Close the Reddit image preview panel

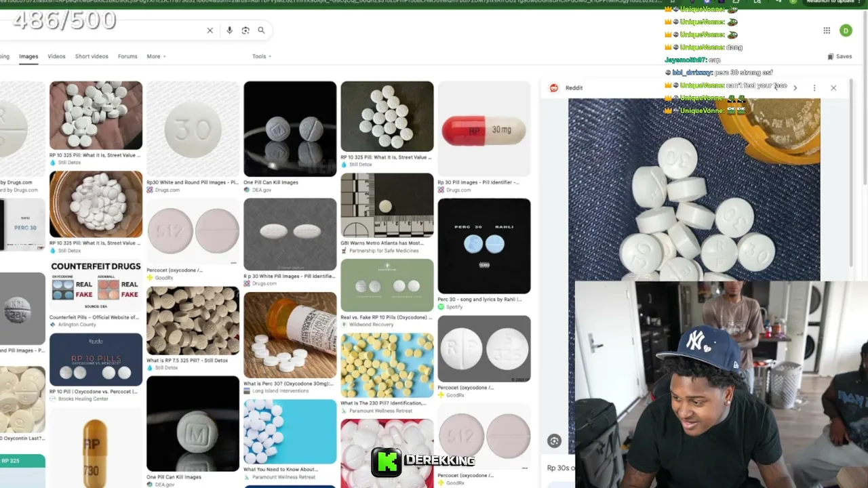coord(833,88)
